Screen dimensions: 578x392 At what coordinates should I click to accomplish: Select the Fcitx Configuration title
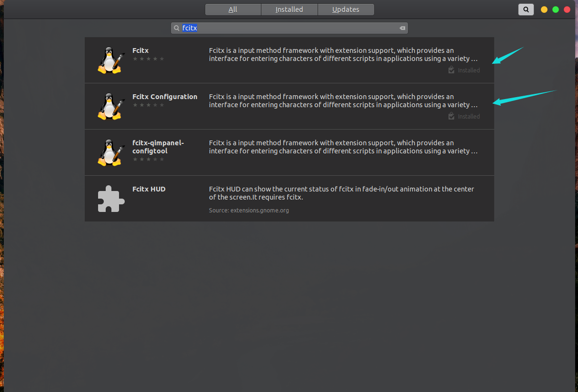coord(165,97)
